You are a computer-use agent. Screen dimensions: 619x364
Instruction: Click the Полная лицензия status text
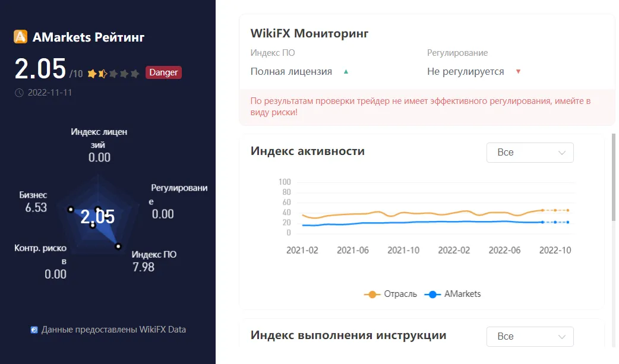click(x=291, y=71)
